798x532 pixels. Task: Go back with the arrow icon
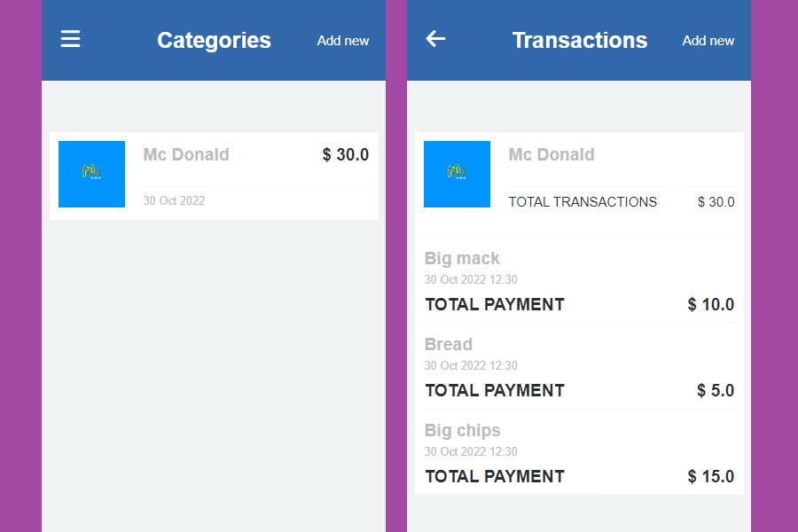pos(435,39)
